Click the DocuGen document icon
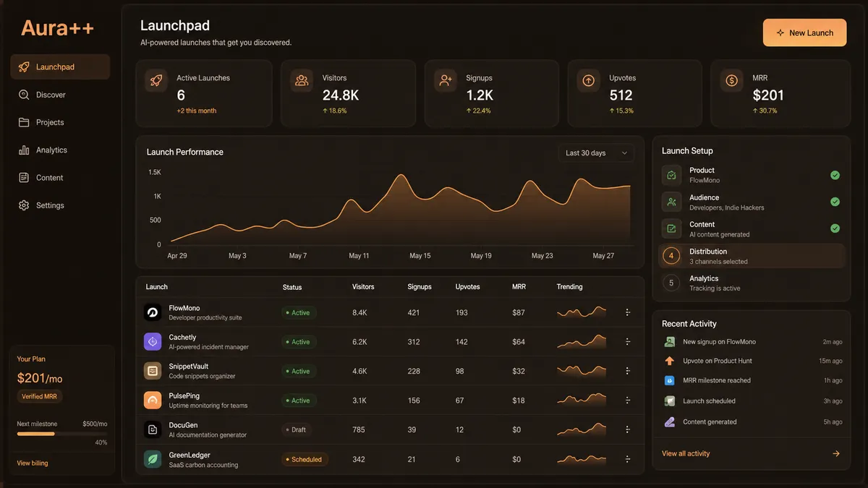868x488 pixels. click(x=153, y=429)
